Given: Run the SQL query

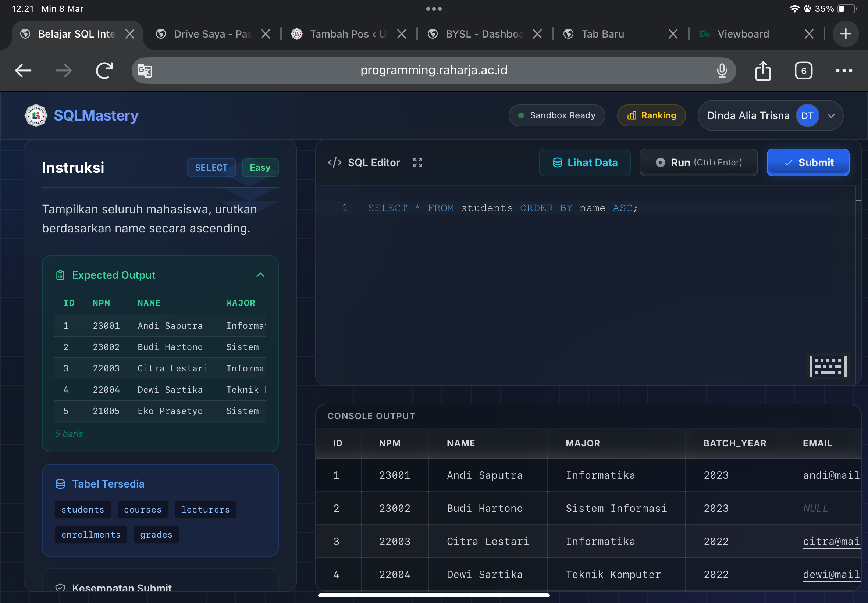Looking at the screenshot, I should pos(698,163).
